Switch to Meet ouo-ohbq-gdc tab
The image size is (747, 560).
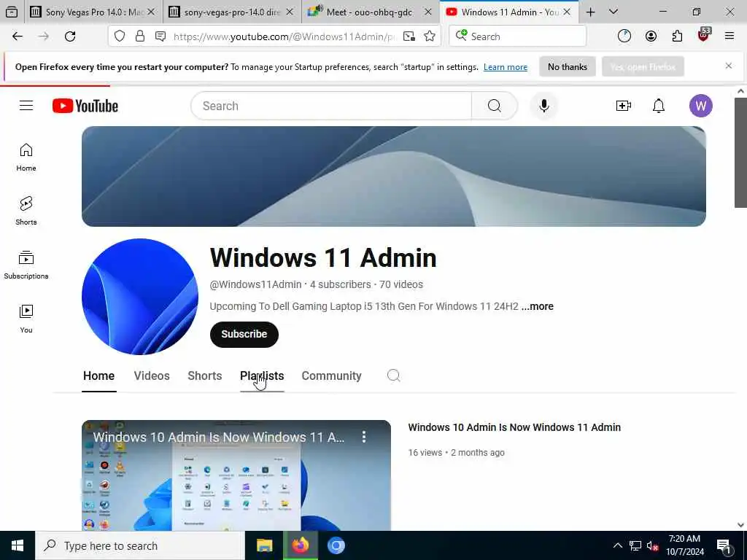point(370,12)
